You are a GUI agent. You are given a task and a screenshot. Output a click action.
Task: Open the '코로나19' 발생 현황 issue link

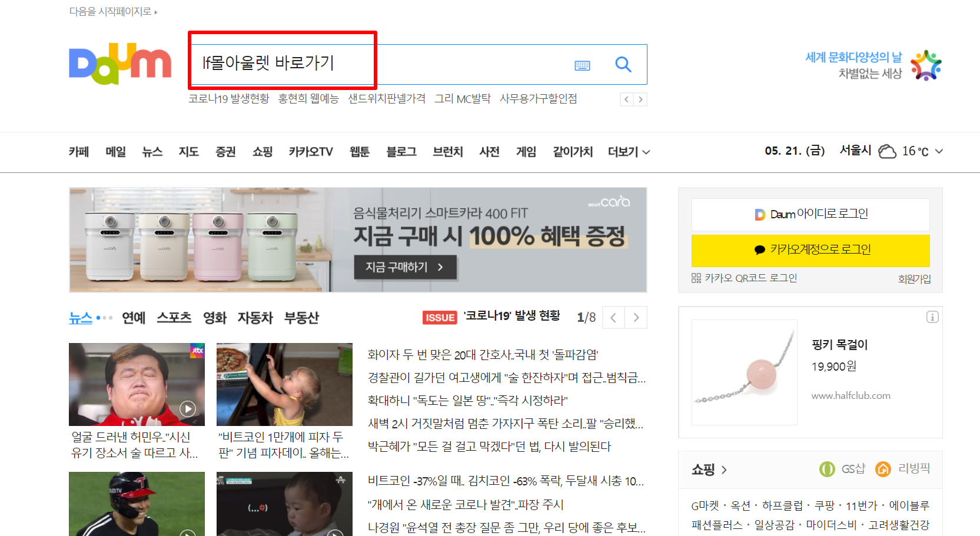pos(511,316)
